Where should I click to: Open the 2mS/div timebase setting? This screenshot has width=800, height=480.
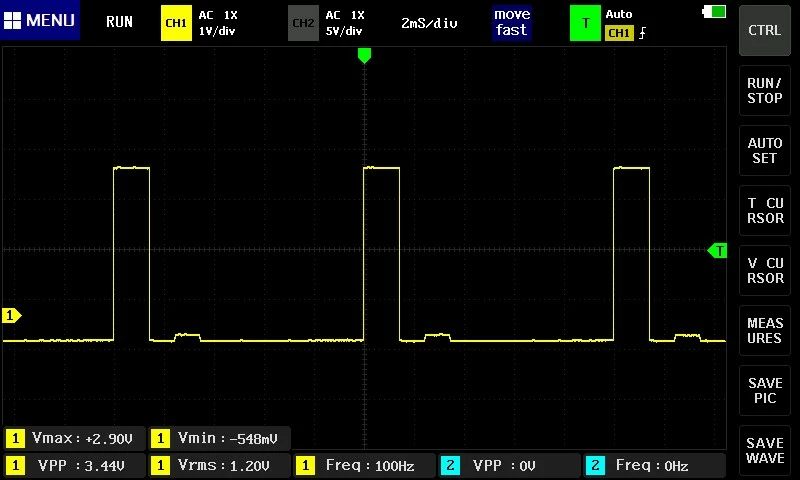pyautogui.click(x=429, y=23)
